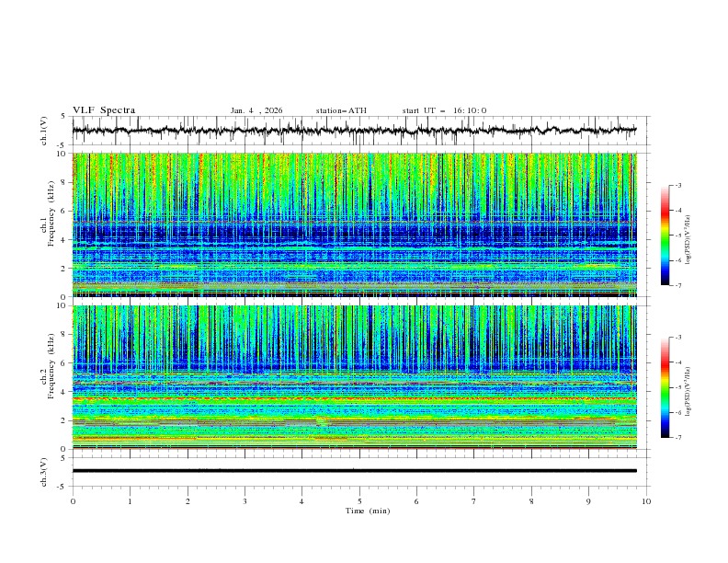Click tick "6" on the time axis
Image resolution: width=728 pixels, height=563 pixels.
(416, 501)
